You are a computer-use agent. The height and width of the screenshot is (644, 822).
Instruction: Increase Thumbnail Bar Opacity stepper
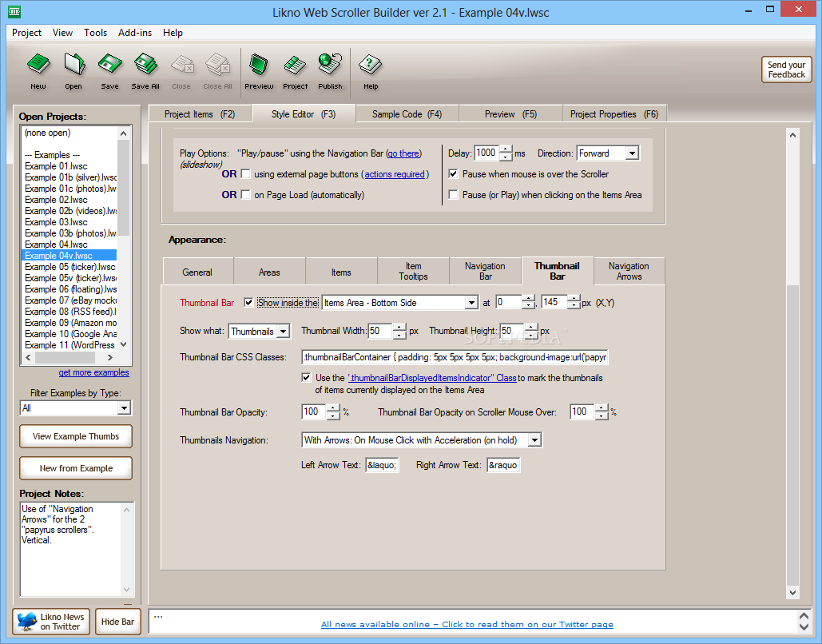333,408
